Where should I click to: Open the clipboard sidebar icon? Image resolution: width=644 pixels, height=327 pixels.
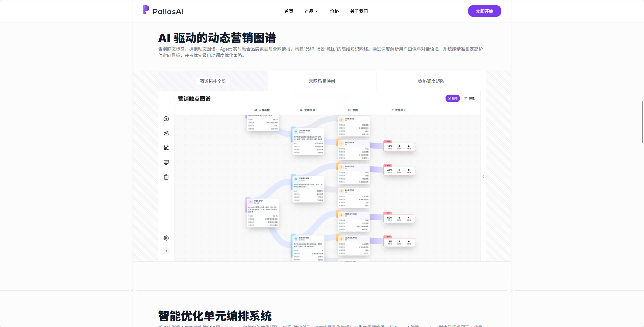pos(166,177)
